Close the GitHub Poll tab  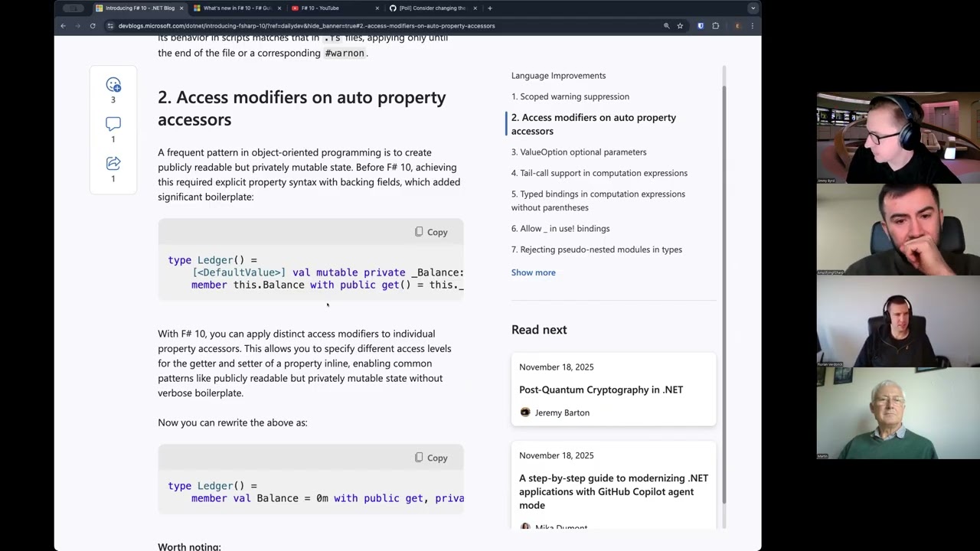pos(475,8)
